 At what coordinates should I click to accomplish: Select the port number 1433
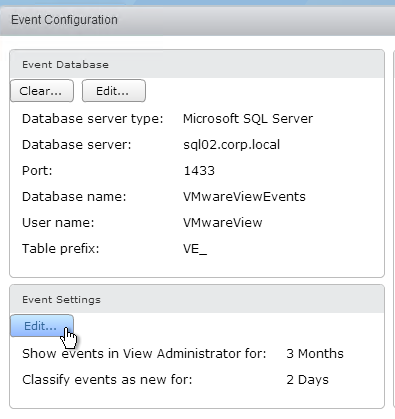tap(199, 171)
